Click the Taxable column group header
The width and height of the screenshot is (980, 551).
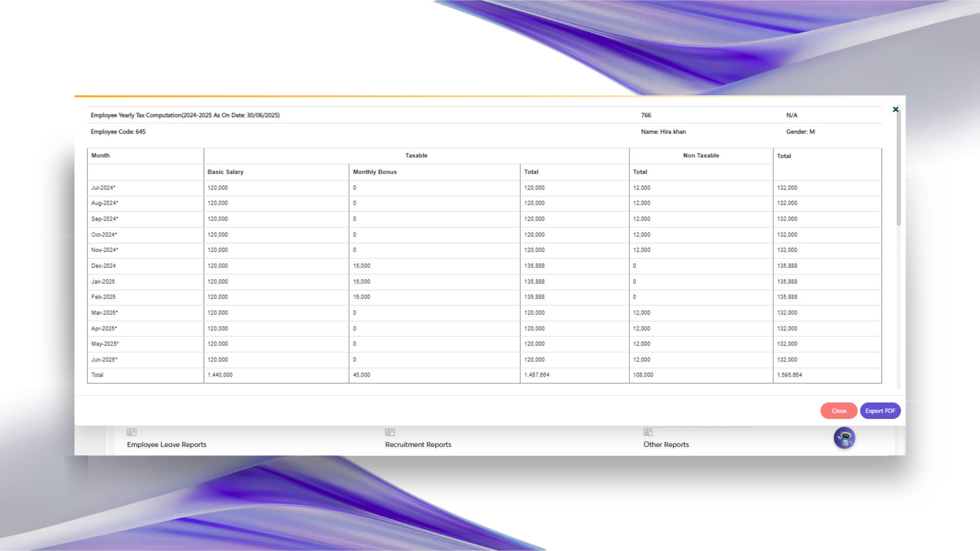click(x=416, y=156)
